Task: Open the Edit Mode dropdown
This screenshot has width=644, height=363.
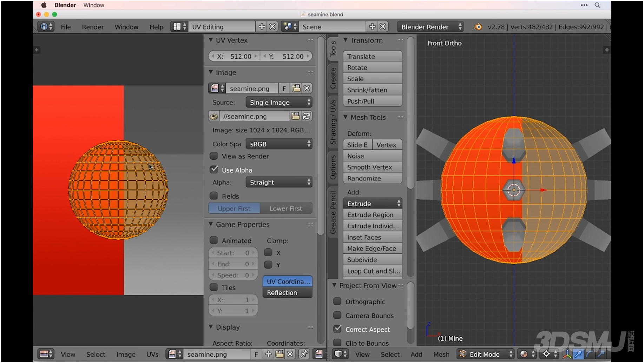Action: click(486, 354)
